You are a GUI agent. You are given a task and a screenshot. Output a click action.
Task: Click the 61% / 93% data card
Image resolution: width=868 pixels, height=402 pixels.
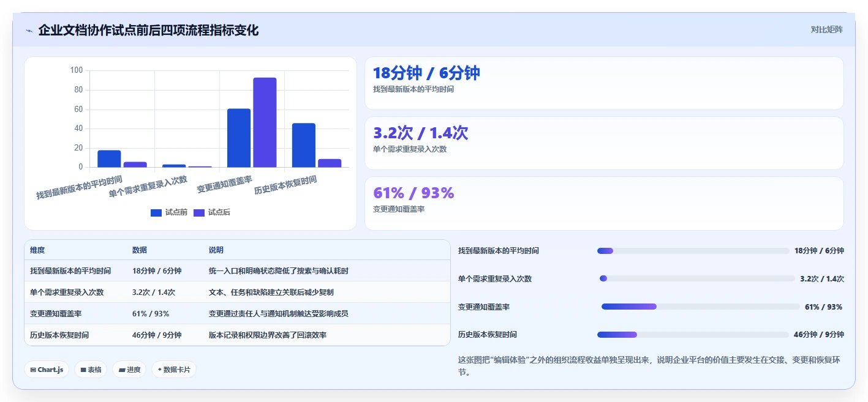(604, 203)
